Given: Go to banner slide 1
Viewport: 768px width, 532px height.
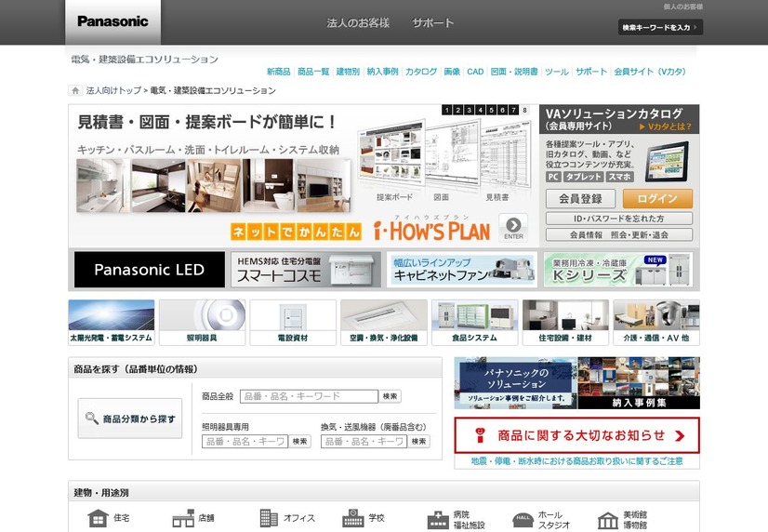Looking at the screenshot, I should pos(446,111).
